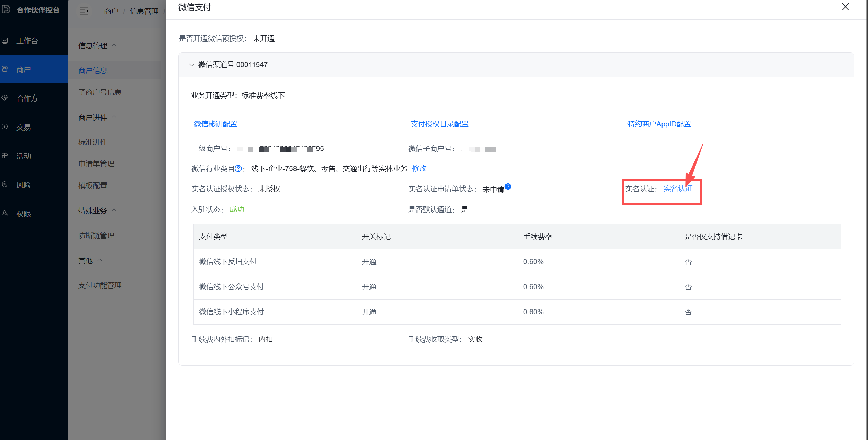The image size is (868, 440).
Task: Click the 交易 yen icon
Action: coord(5,127)
